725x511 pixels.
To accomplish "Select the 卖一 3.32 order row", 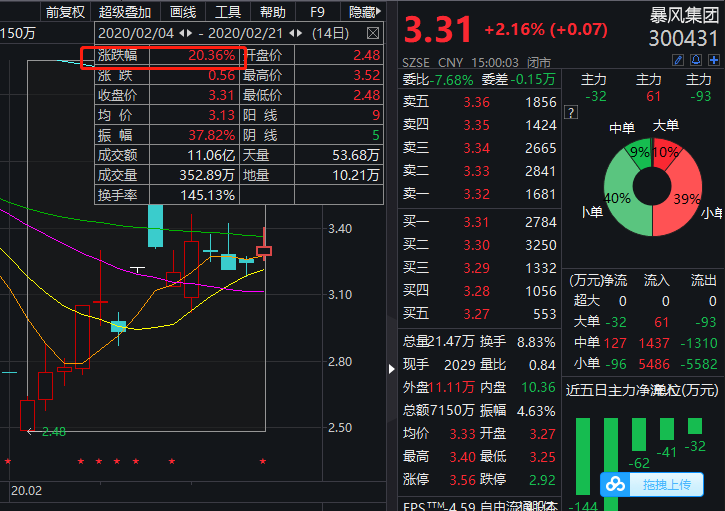I will 479,194.
